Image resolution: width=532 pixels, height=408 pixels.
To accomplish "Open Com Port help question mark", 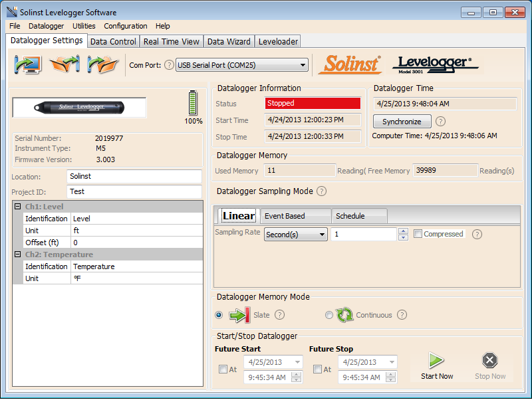I will click(x=169, y=64).
